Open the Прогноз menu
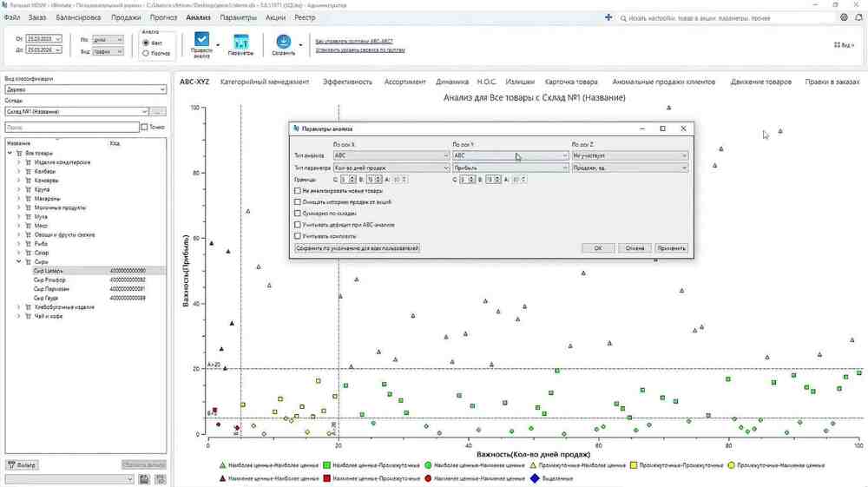The image size is (868, 487). point(163,17)
